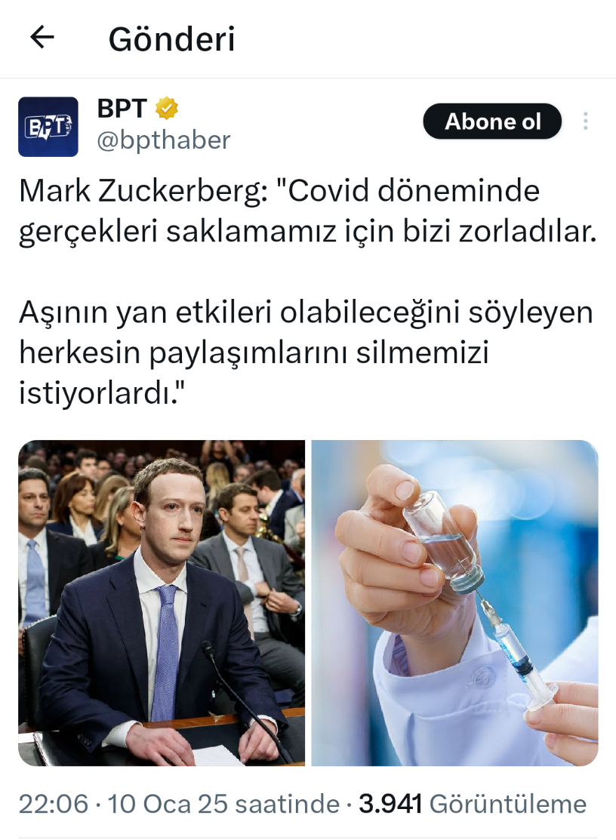Click the gold verified badge beside BPT
The height and width of the screenshot is (840, 616).
coord(167,108)
